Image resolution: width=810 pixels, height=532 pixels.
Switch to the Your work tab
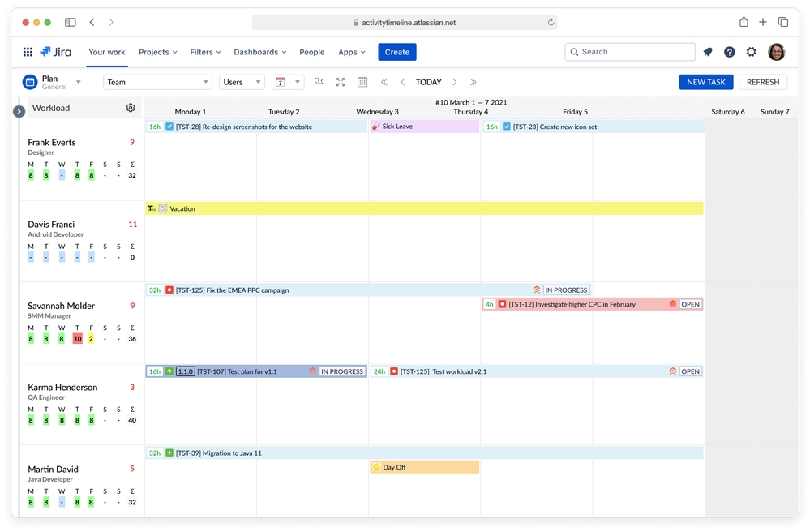106,51
